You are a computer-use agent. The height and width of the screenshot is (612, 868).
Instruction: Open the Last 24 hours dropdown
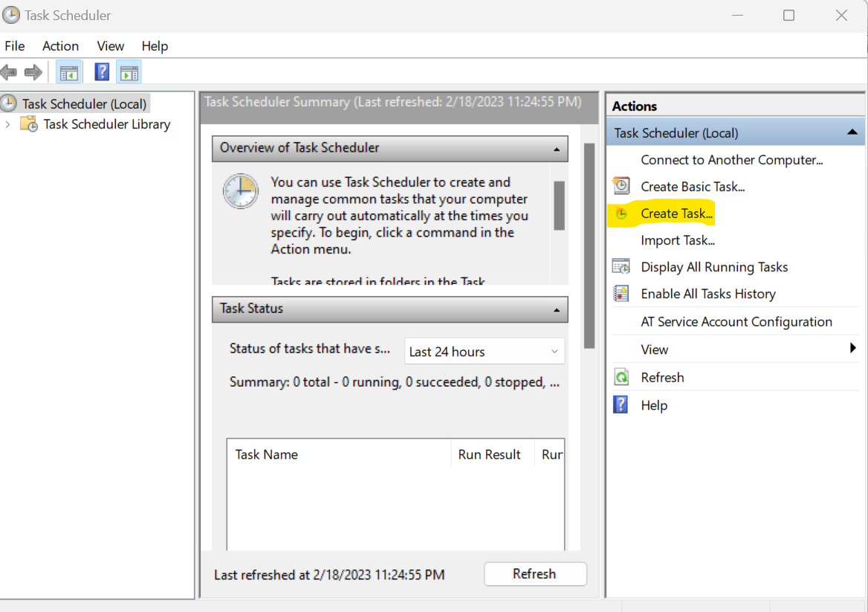485,351
